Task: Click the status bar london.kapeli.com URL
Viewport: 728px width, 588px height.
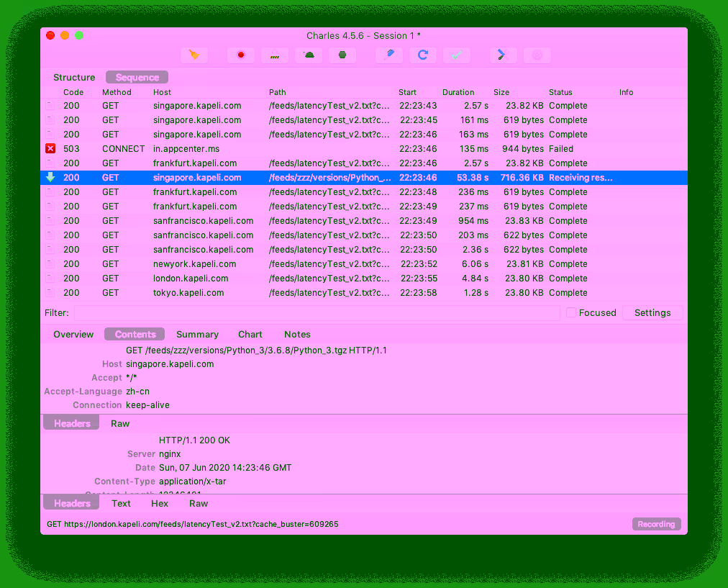Action: [193, 524]
